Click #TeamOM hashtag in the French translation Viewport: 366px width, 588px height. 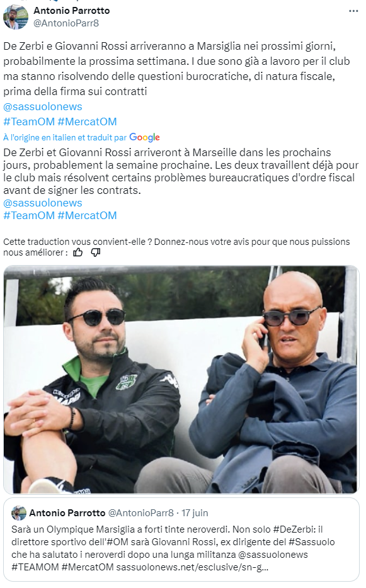click(29, 216)
